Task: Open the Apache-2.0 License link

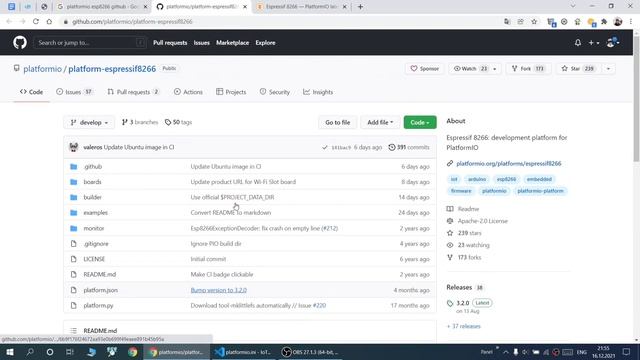Action: (x=482, y=221)
